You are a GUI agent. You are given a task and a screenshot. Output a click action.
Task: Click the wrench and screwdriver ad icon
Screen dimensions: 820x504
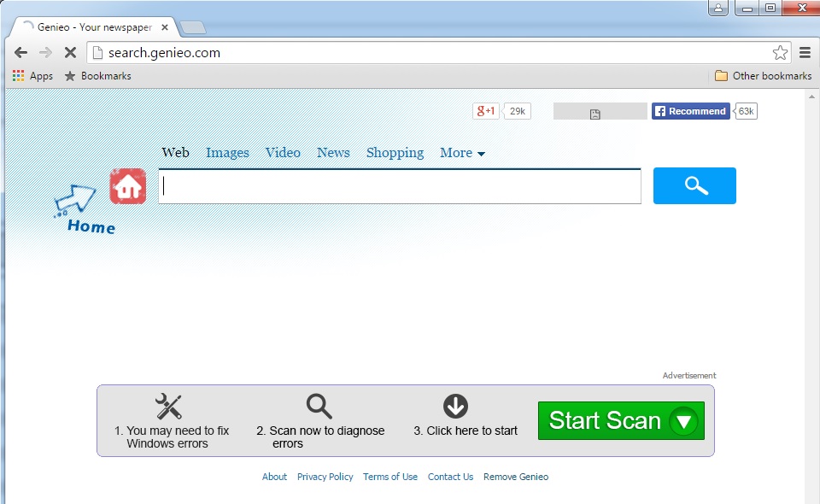[x=168, y=407]
